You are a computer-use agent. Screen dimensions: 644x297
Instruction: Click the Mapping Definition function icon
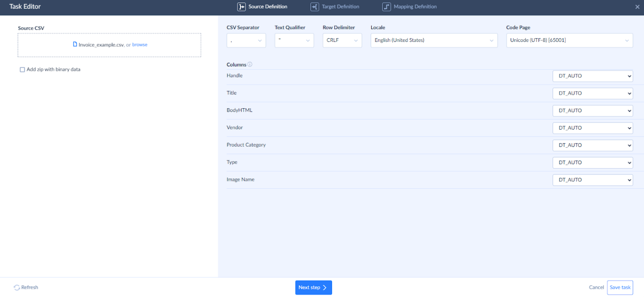point(386,7)
